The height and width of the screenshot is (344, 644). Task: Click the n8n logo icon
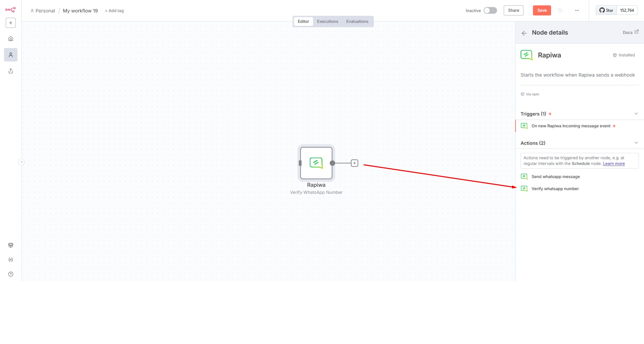click(x=10, y=10)
